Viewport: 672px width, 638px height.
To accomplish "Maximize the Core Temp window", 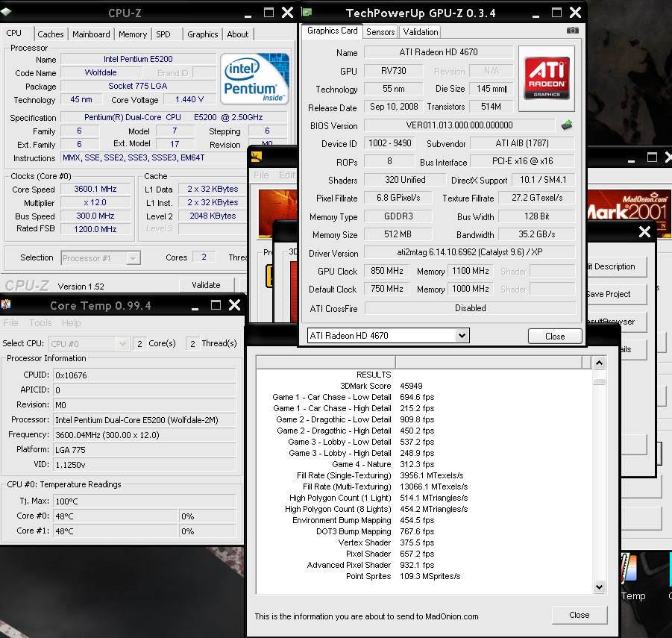I will tap(216, 305).
